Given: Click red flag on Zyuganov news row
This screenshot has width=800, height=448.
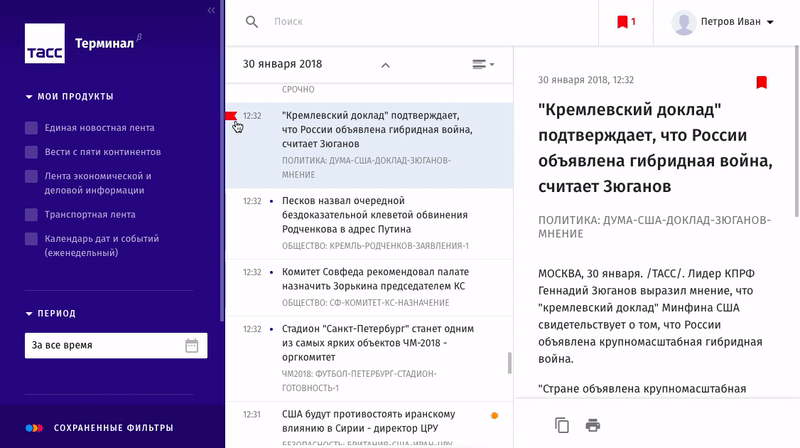Looking at the screenshot, I should [x=231, y=116].
